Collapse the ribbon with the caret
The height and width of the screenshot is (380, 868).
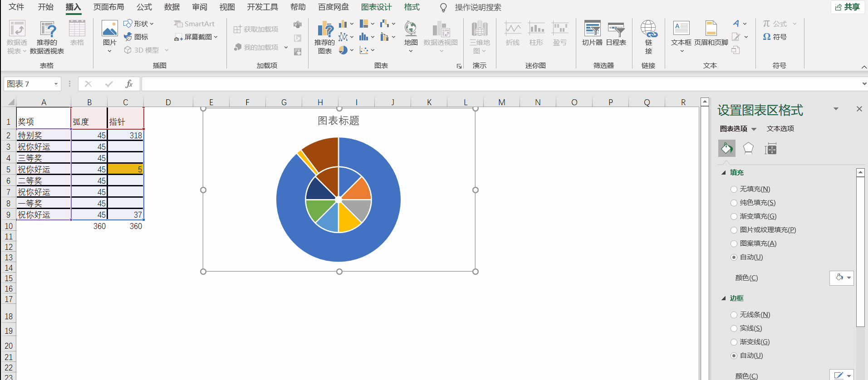tap(864, 67)
